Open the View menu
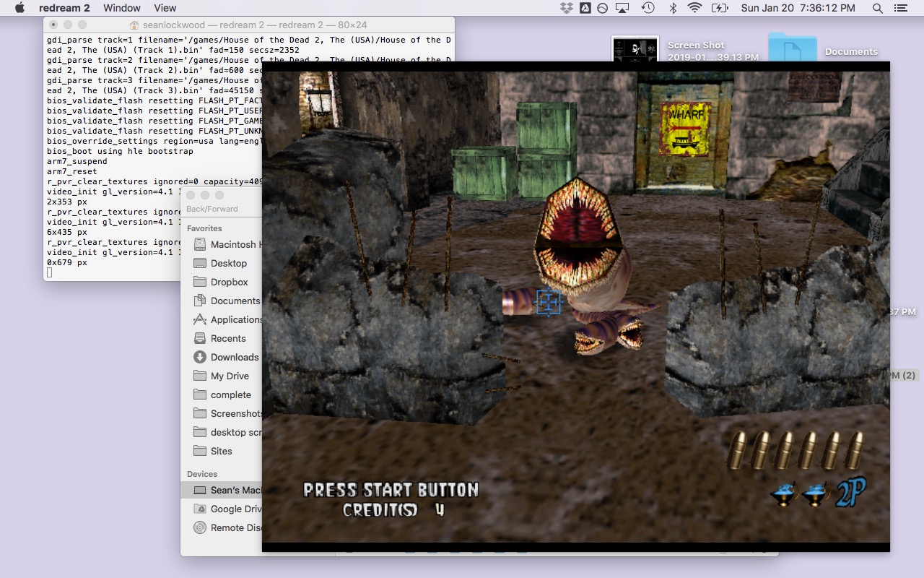Image resolution: width=924 pixels, height=578 pixels. coord(165,8)
